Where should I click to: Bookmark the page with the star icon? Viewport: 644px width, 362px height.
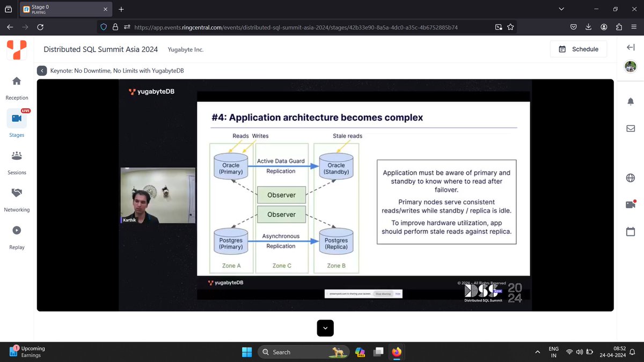[x=510, y=26]
